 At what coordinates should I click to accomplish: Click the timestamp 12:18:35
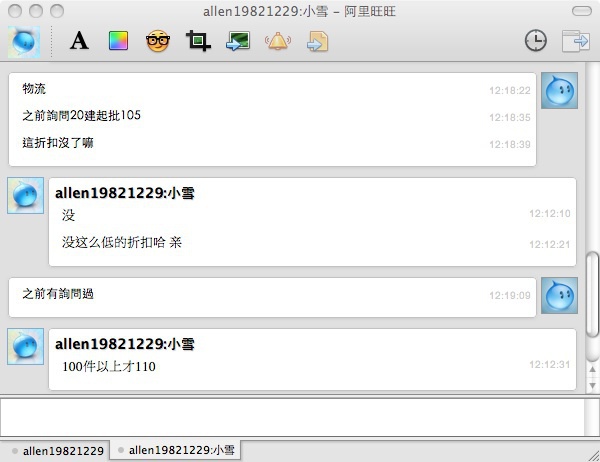[510, 117]
